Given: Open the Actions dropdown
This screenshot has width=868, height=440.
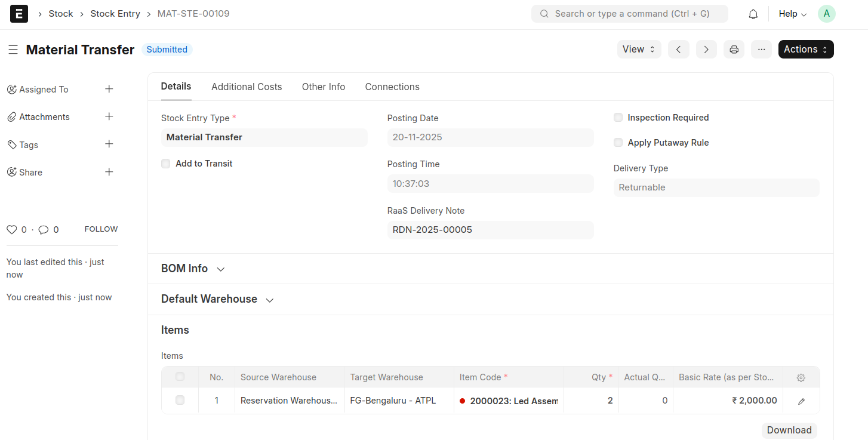Looking at the screenshot, I should (x=805, y=49).
